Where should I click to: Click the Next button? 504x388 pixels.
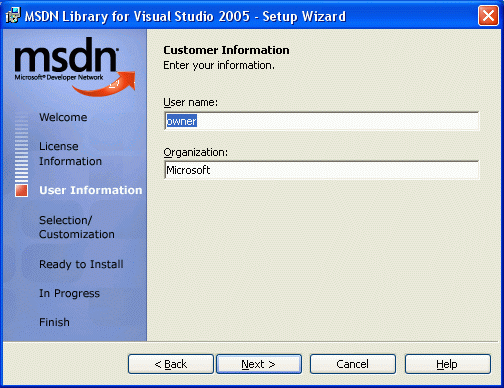[259, 364]
